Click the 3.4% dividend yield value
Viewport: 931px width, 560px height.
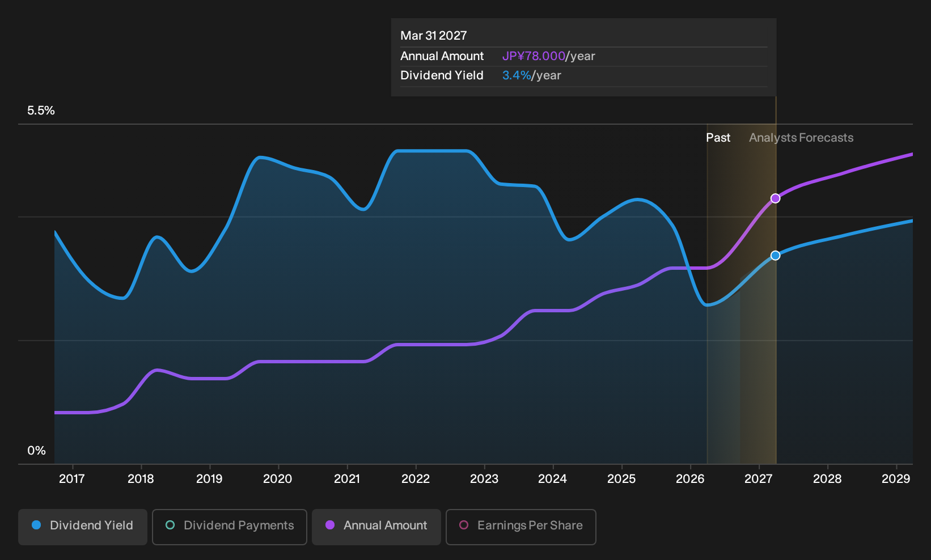[x=517, y=75]
